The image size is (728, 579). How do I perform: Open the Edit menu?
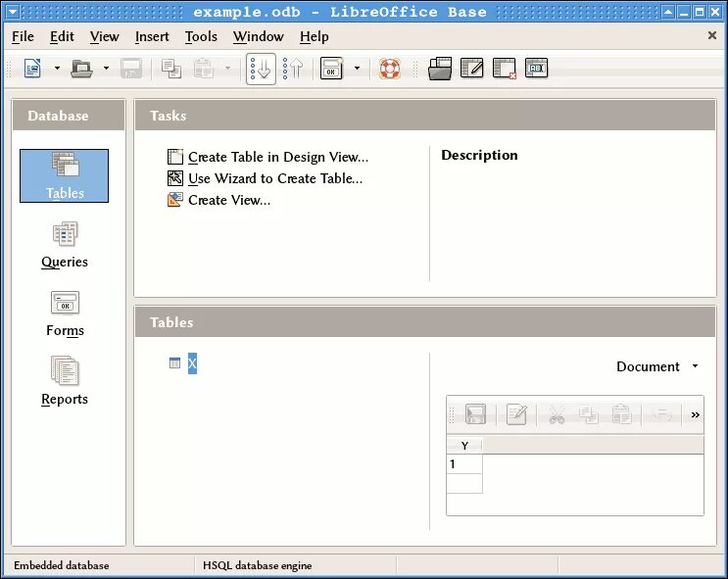[x=62, y=36]
